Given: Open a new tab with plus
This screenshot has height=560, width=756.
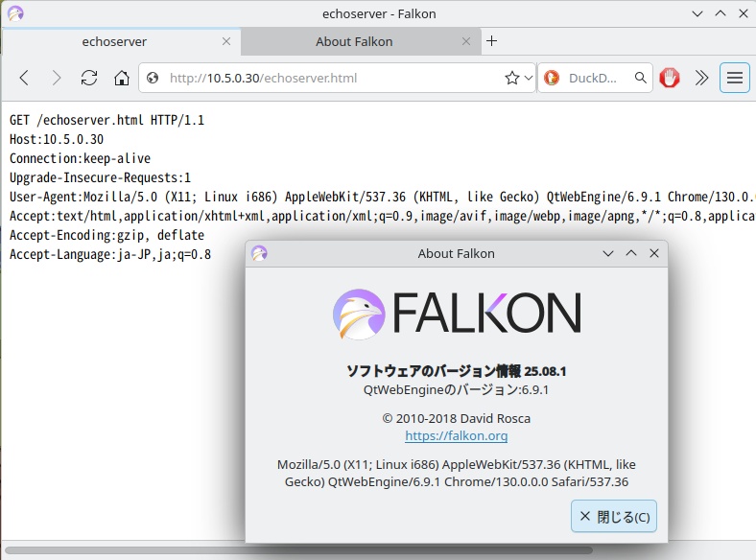Looking at the screenshot, I should pos(491,41).
